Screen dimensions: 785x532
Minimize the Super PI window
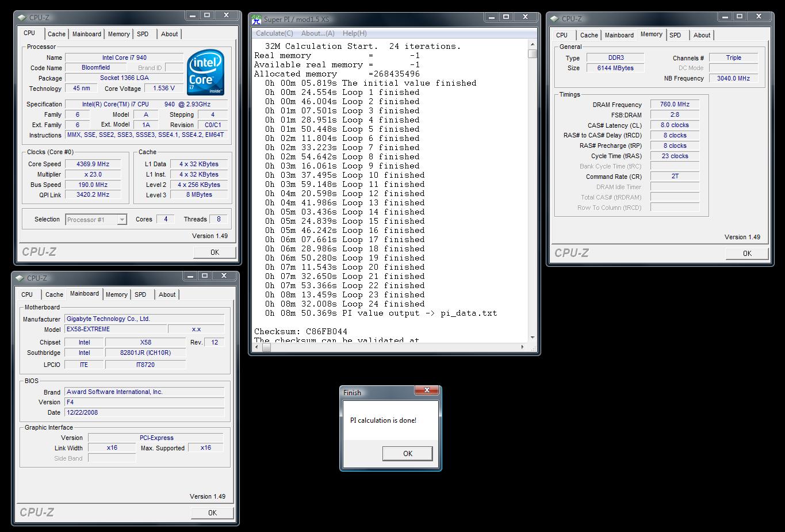[x=491, y=17]
